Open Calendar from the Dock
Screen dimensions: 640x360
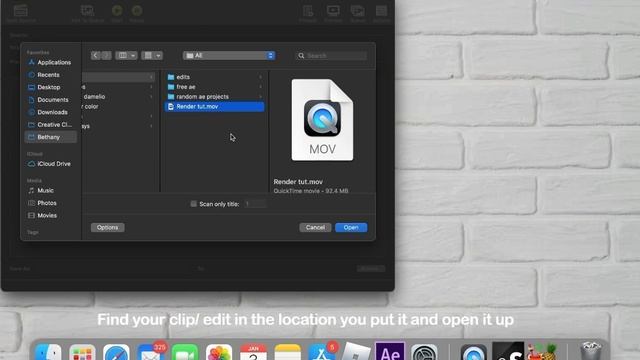pos(253,353)
